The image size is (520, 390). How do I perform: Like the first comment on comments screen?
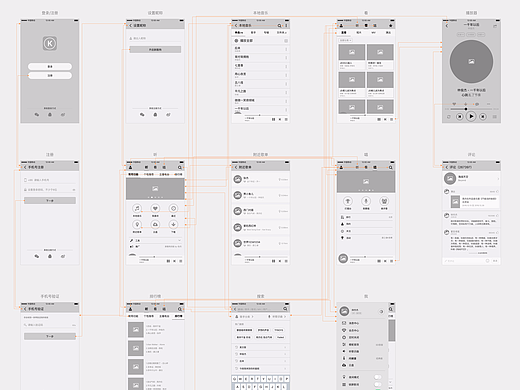pyautogui.click(x=497, y=192)
